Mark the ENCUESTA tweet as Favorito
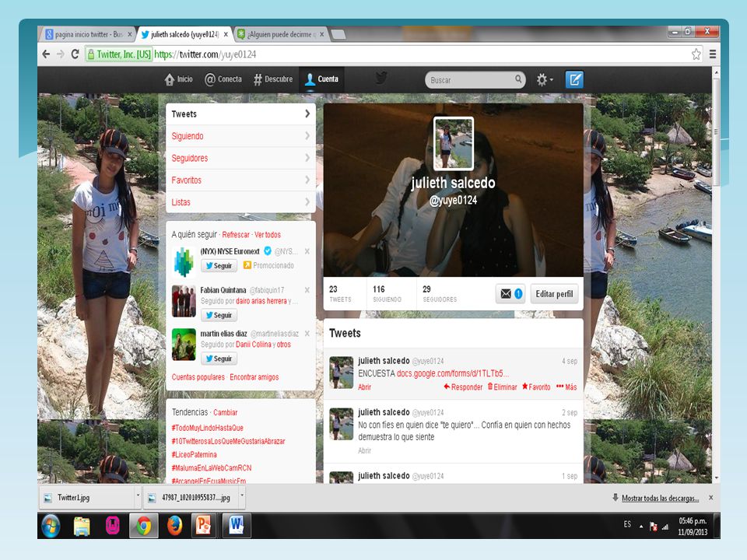Image resolution: width=747 pixels, height=560 pixels. click(x=536, y=387)
